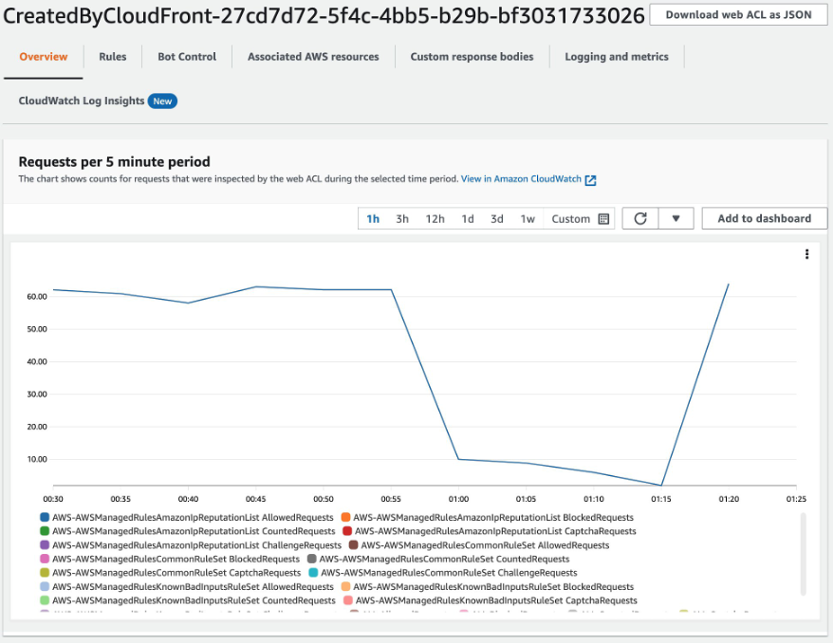Click the Add to dashboard button

(x=764, y=218)
